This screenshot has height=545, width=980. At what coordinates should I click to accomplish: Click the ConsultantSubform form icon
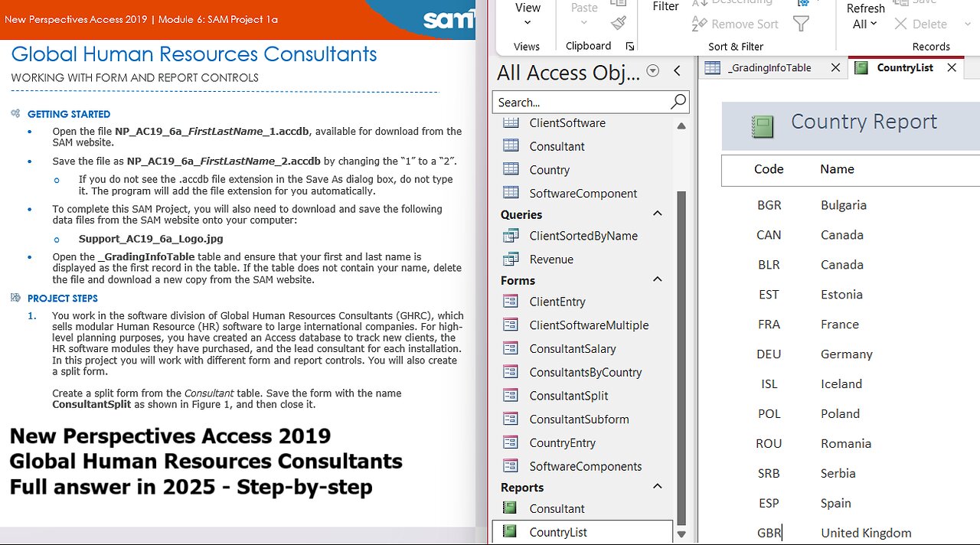click(511, 419)
